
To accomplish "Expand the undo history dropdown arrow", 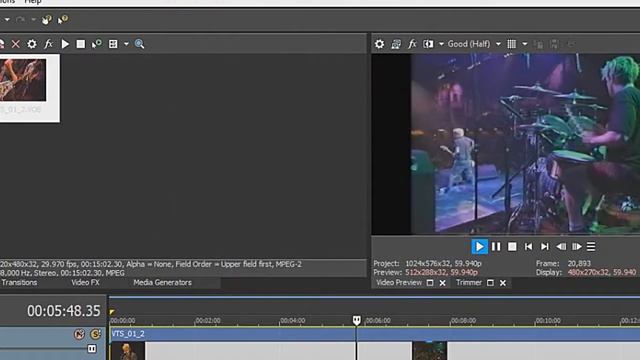I will pyautogui.click(x=7, y=20).
